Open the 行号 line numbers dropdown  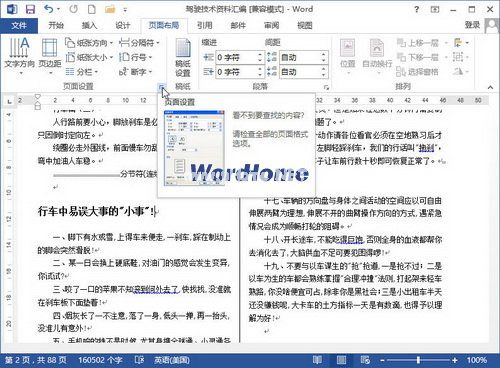(135, 57)
